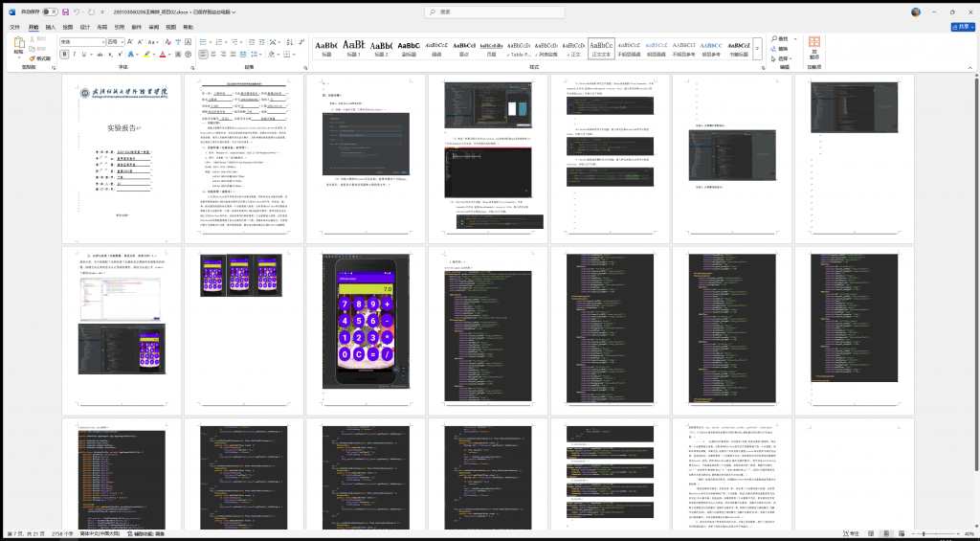Toggle Italic formatting
This screenshot has width=980, height=541.
pyautogui.click(x=74, y=55)
